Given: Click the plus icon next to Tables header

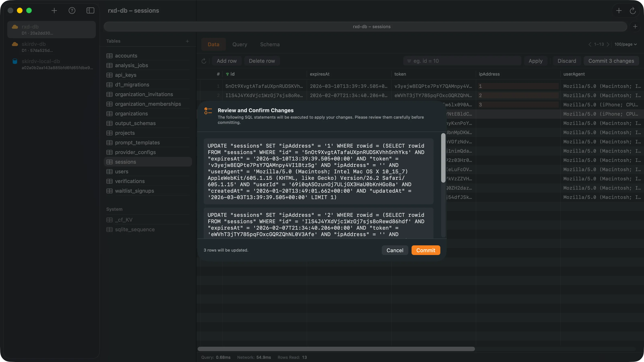Looking at the screenshot, I should (x=188, y=41).
